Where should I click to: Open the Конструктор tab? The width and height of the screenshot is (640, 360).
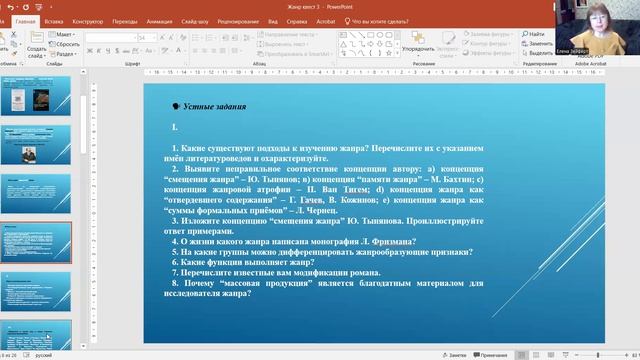click(x=88, y=22)
